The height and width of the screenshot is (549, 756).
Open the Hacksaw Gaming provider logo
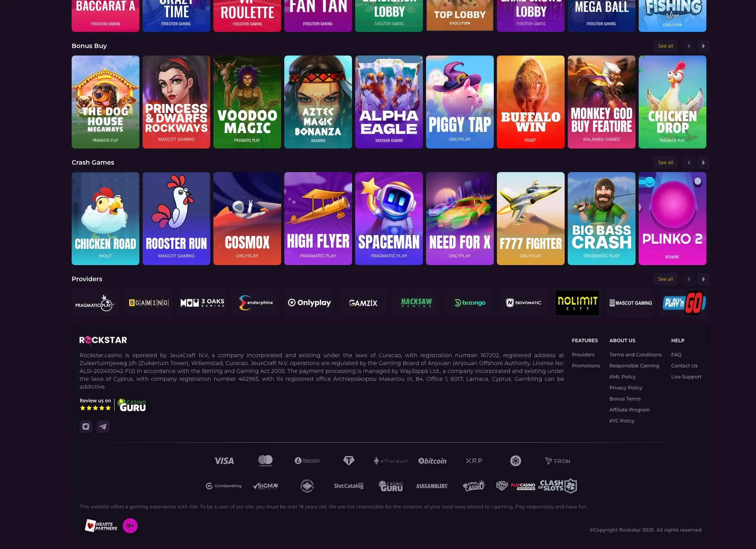(x=417, y=303)
